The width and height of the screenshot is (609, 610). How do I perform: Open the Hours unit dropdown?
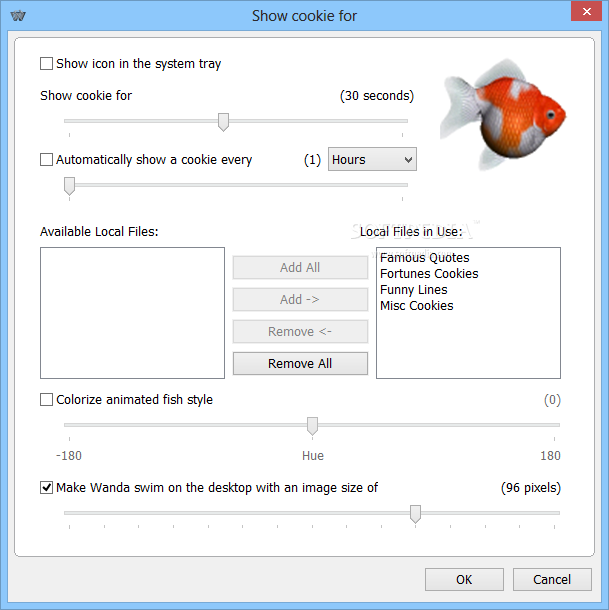(x=372, y=159)
